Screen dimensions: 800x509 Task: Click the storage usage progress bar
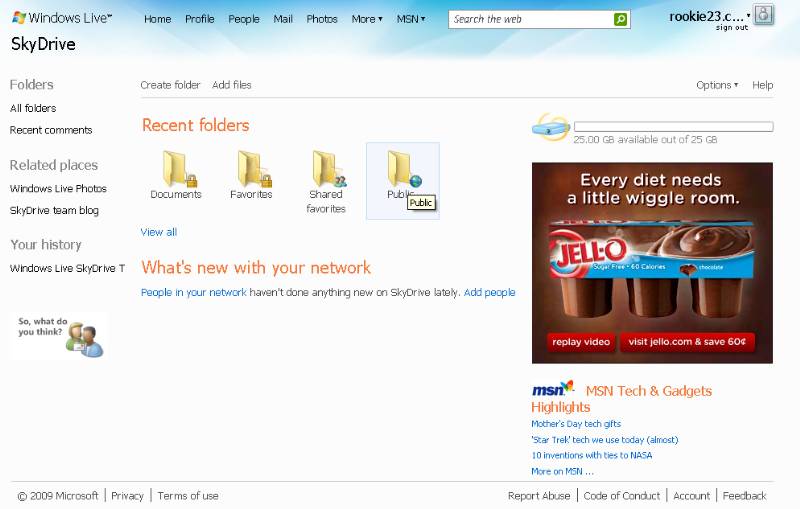click(673, 126)
